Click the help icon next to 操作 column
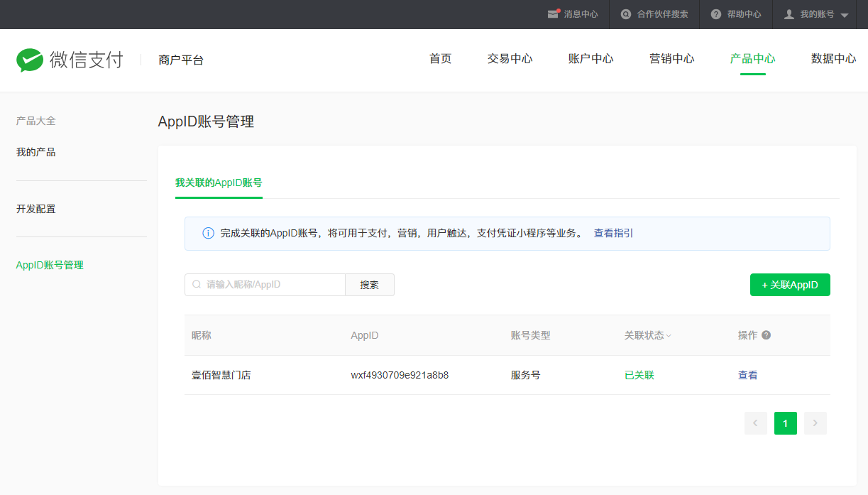This screenshot has width=868, height=495. pos(767,335)
